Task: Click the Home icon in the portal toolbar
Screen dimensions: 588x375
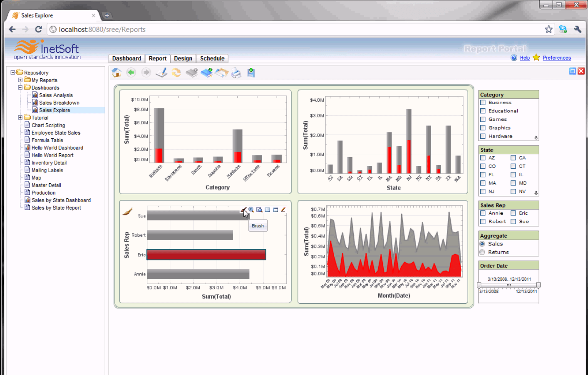Action: pos(116,72)
